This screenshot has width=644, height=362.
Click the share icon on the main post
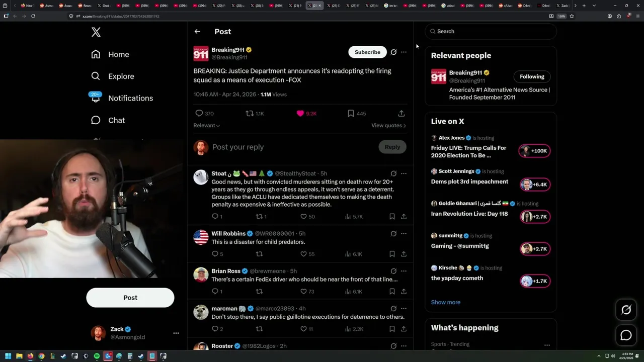(401, 114)
